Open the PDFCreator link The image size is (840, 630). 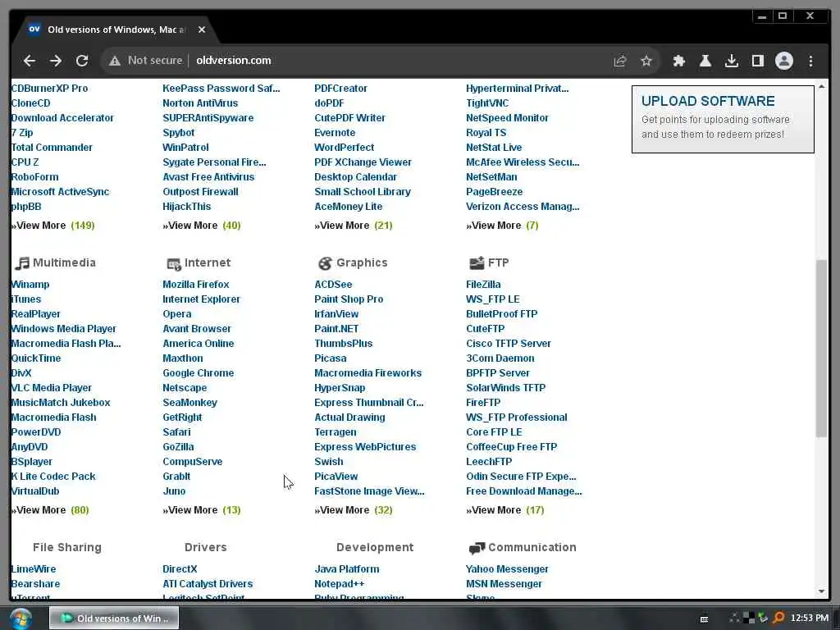point(340,89)
